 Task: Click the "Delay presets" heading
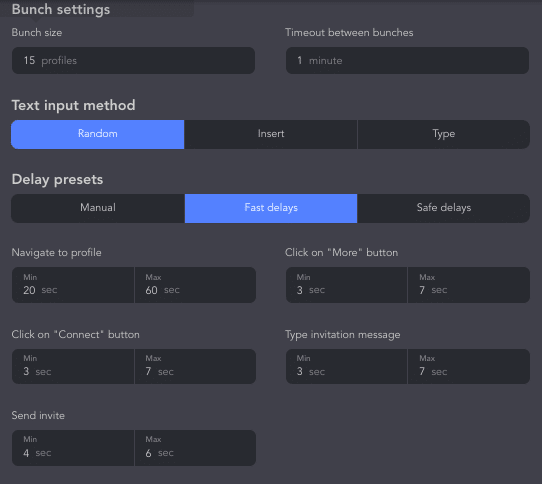(57, 180)
